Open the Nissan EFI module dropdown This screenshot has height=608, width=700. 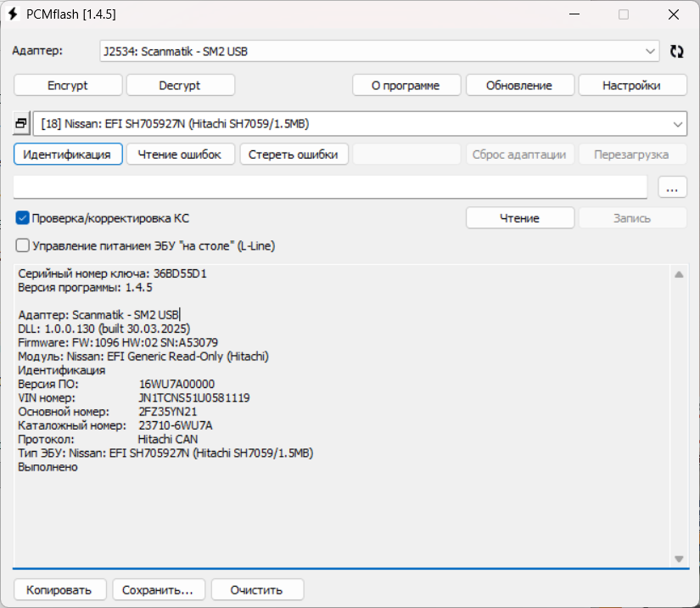pos(677,124)
